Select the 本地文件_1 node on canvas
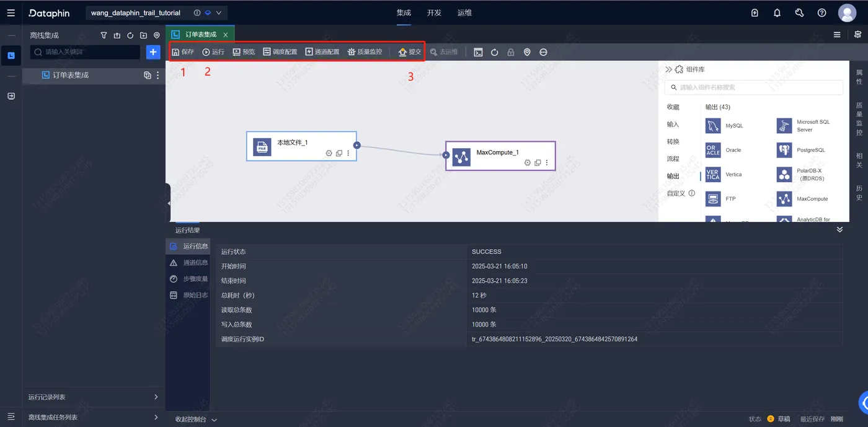This screenshot has width=868, height=427. (301, 146)
